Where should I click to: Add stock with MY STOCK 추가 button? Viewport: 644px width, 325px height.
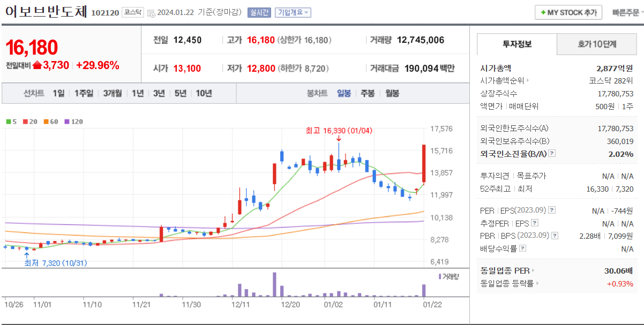568,12
